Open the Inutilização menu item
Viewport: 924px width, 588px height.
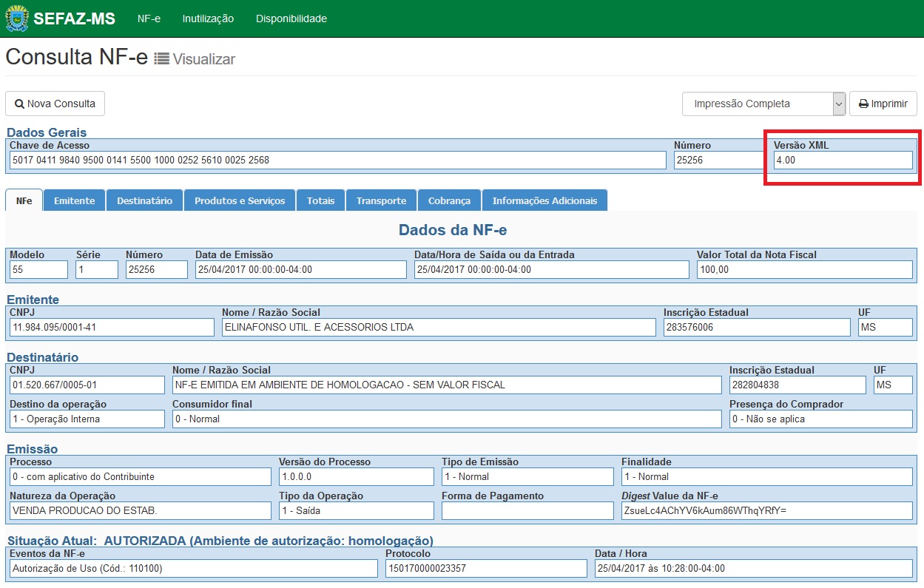click(208, 18)
